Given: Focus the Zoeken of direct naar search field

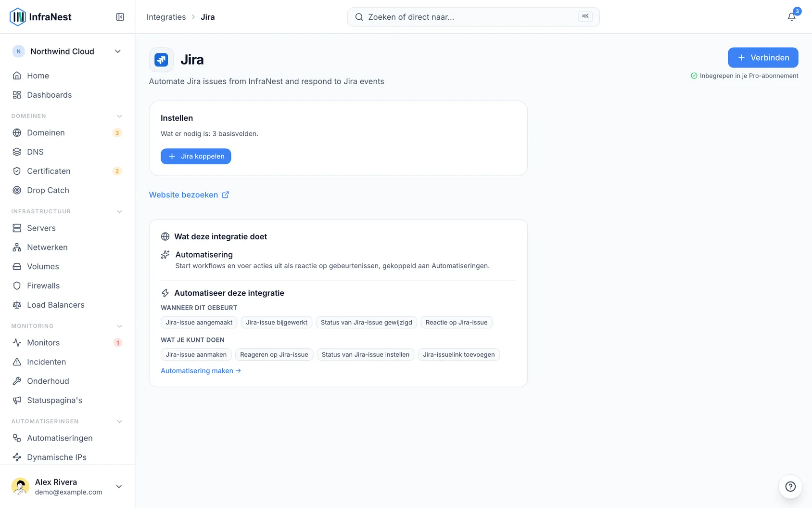Looking at the screenshot, I should (473, 17).
